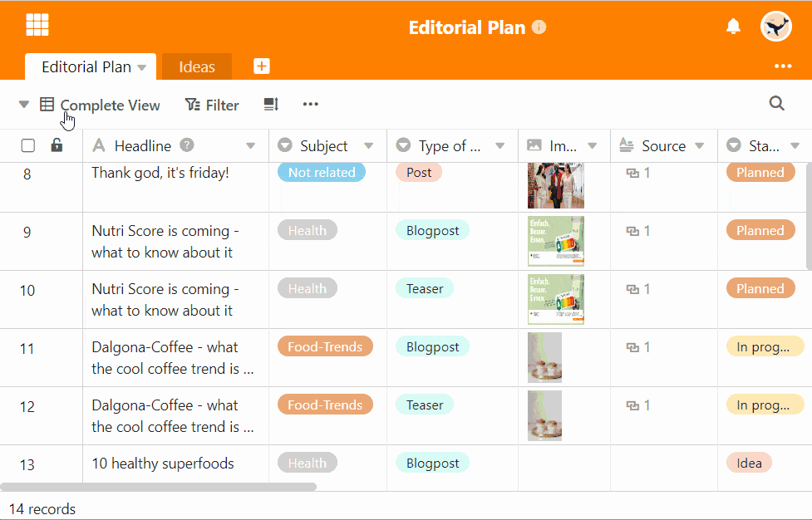Add a new table with plus icon
Image resolution: width=812 pixels, height=520 pixels.
[262, 66]
